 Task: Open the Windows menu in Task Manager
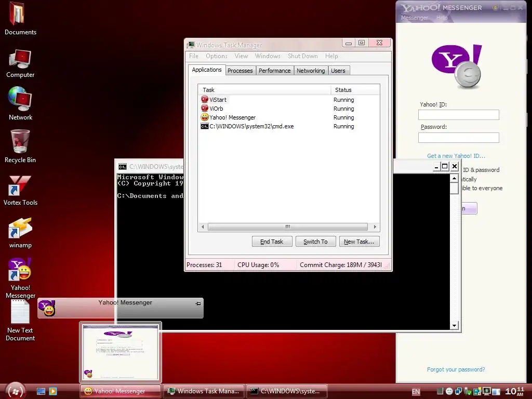[x=268, y=56]
